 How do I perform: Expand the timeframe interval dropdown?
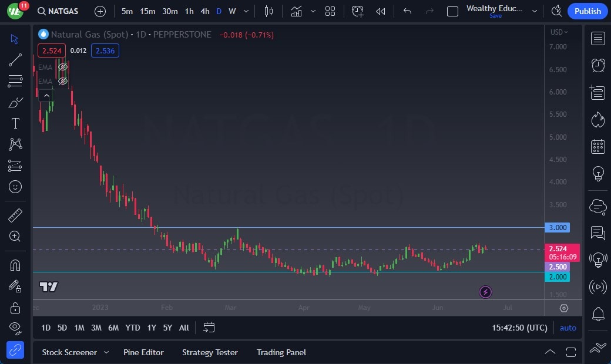(246, 11)
